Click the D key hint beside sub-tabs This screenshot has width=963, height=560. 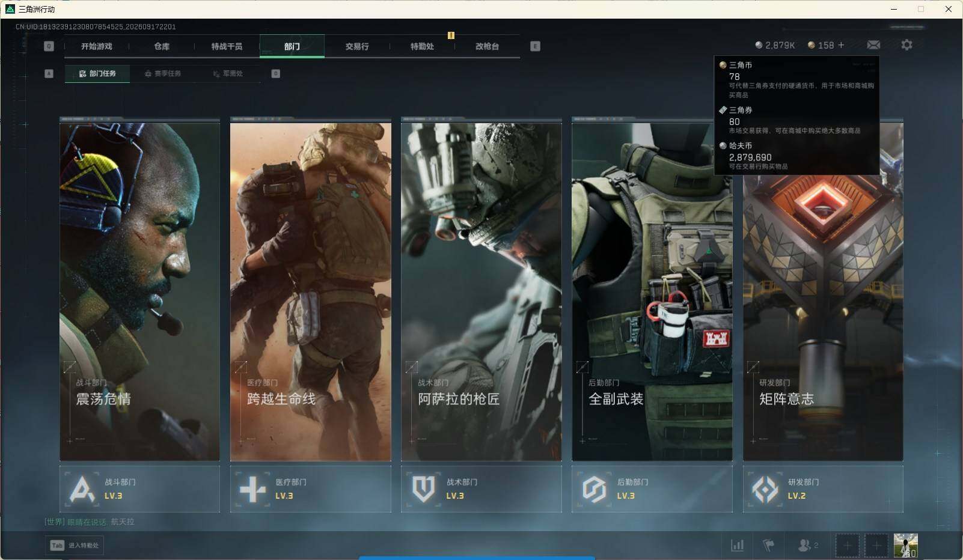click(275, 73)
